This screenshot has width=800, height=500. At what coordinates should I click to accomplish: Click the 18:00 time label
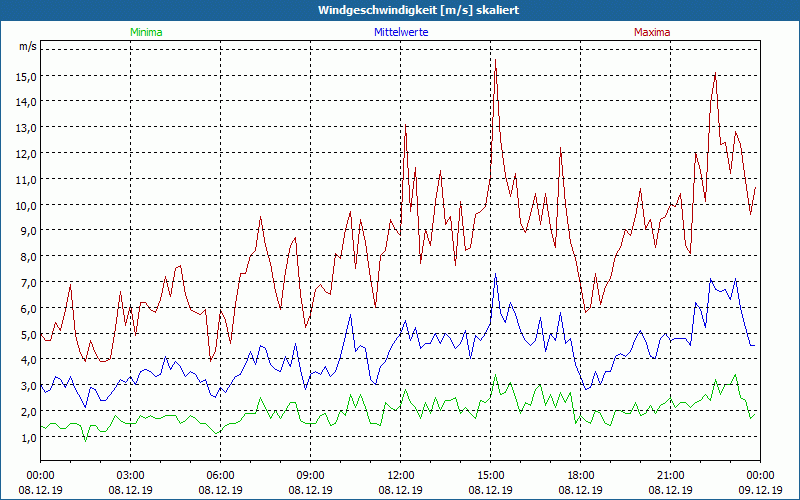(x=581, y=475)
